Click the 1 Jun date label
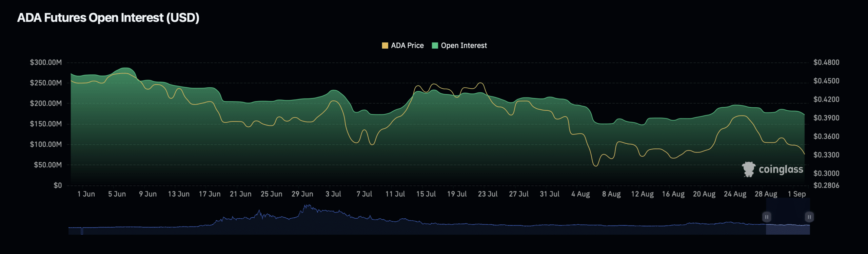The image size is (868, 254). (86, 194)
